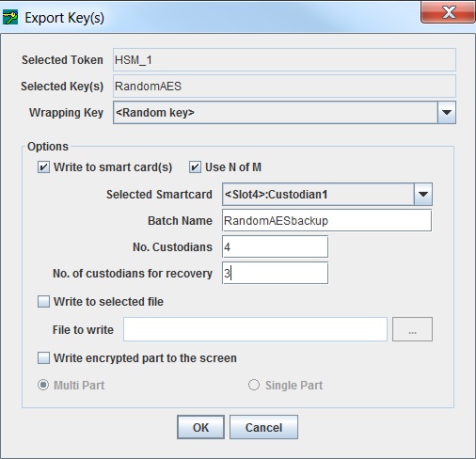Check Write encrypted part to the screen
The width and height of the screenshot is (476, 459).
click(x=43, y=358)
